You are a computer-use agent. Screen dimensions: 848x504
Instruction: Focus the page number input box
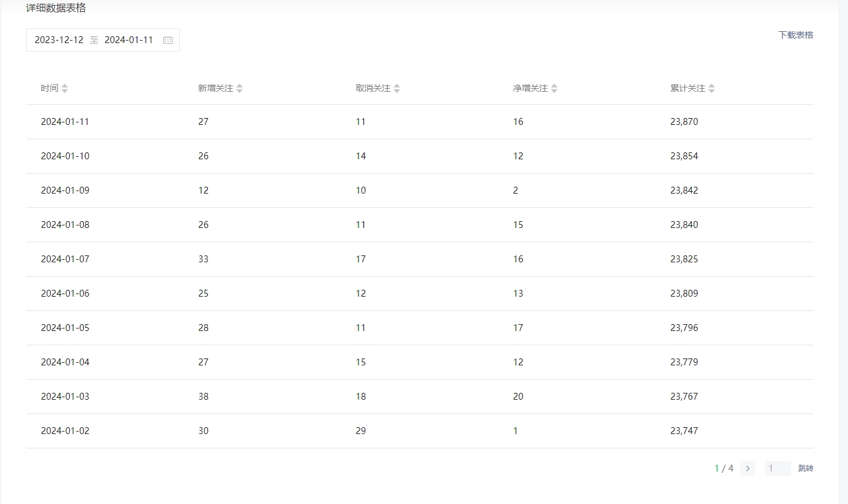coord(778,468)
